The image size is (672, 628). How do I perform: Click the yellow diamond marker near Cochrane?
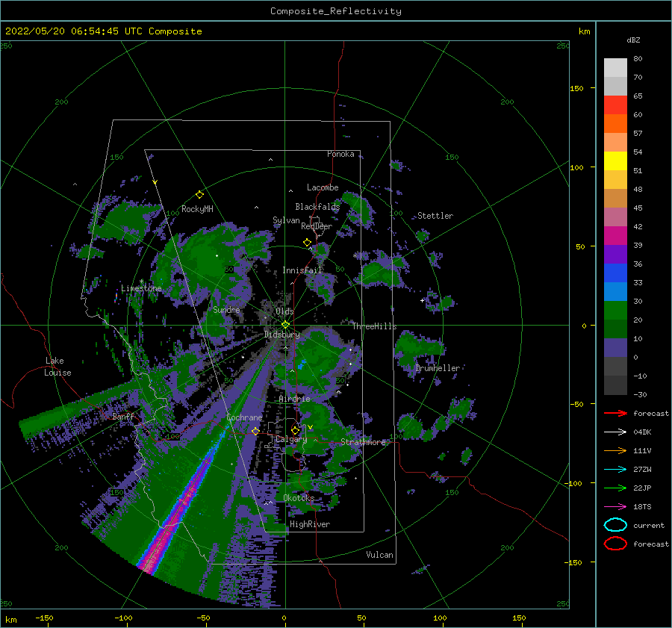tap(255, 431)
